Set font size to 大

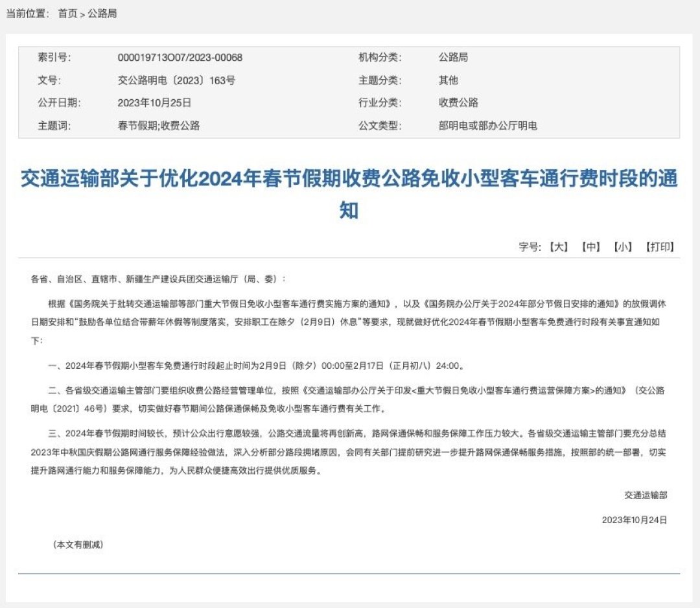559,246
